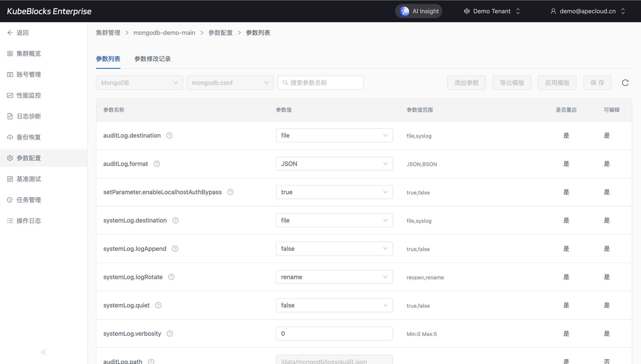Click help icon next to systemLog.verbosity
Viewport: 641px width, 364px height.
point(170,334)
